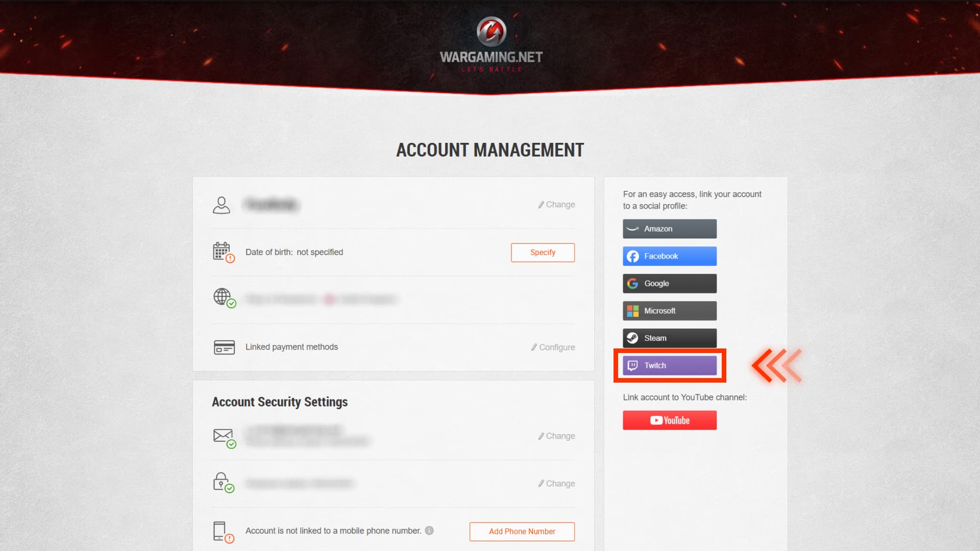Click the Specify date of birth button
Screen dimensions: 980x551
[x=543, y=253]
